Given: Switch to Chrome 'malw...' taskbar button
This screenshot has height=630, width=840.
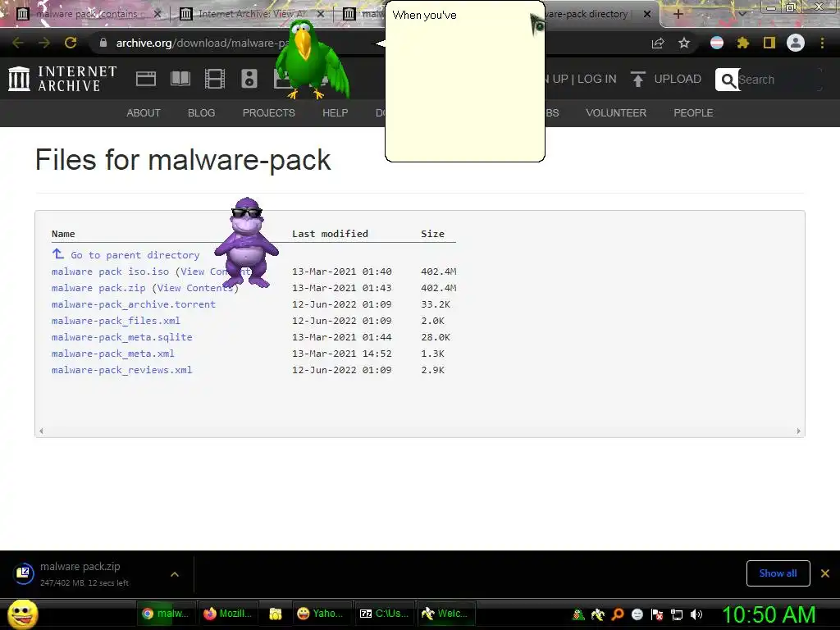Looking at the screenshot, I should click(166, 614).
